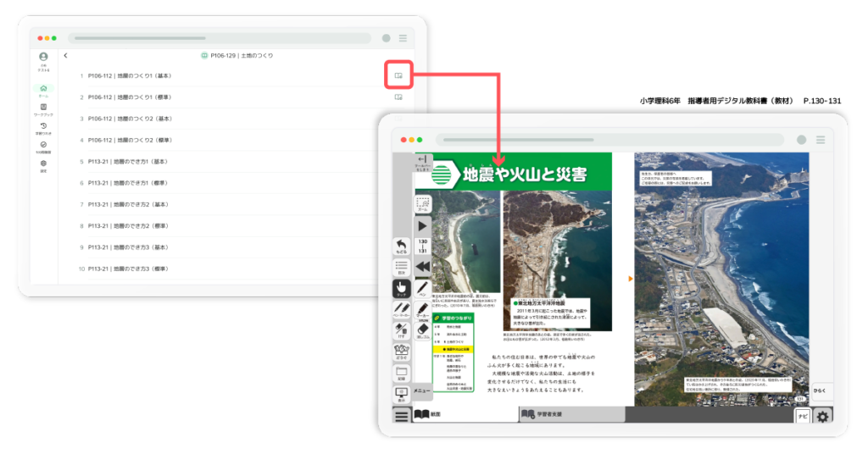The image size is (868, 454).
Task: Open the 目次 table of contents
Action: tap(401, 267)
